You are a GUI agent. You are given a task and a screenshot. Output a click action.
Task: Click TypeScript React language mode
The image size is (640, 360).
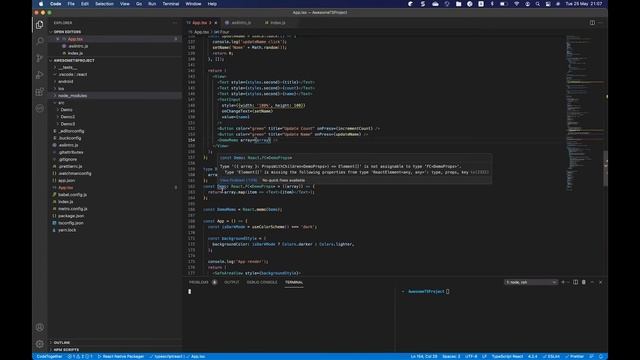[507, 356]
